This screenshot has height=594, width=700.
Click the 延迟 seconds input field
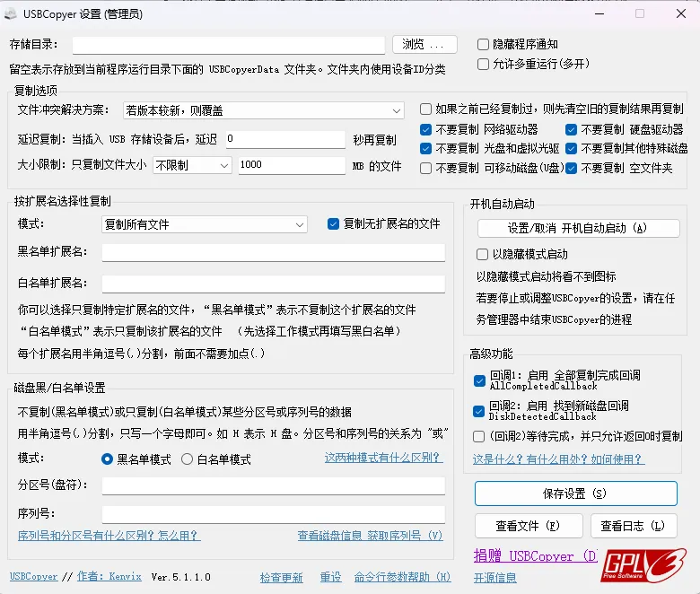(285, 139)
